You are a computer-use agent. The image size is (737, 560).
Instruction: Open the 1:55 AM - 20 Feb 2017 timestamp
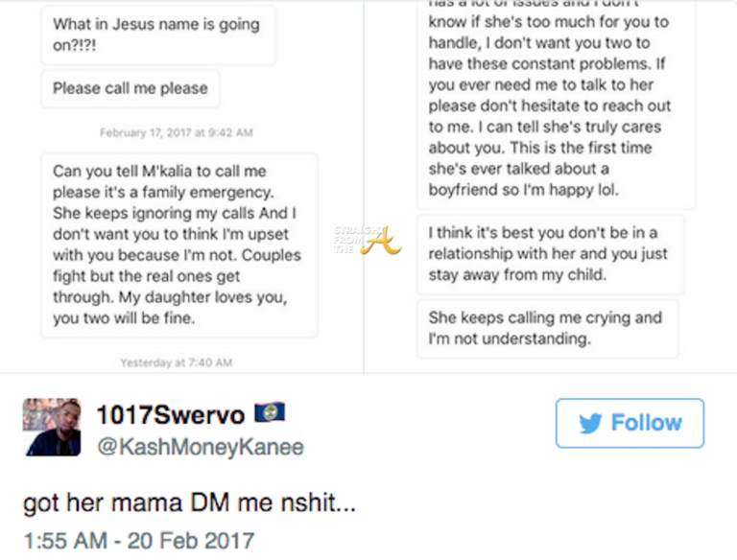pyautogui.click(x=138, y=540)
